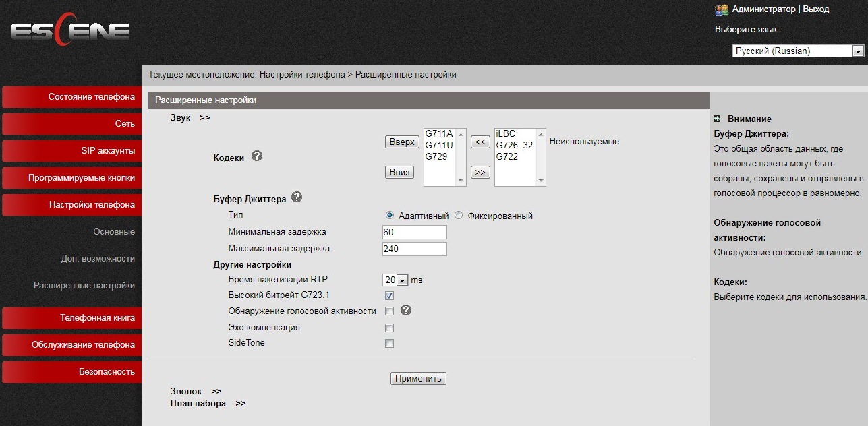
Task: Uncheck Высокий битрейт G723.1 checkbox
Action: click(389, 296)
